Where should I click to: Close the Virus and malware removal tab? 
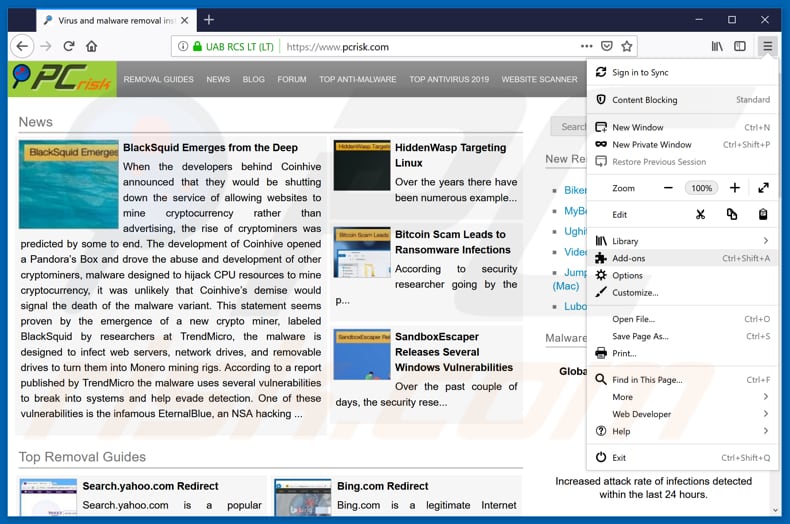(x=184, y=21)
